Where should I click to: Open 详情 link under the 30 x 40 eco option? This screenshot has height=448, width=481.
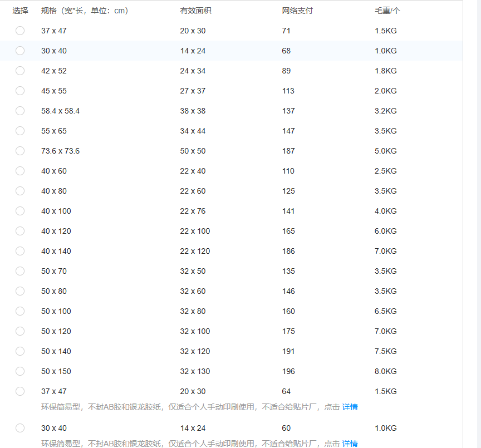pyautogui.click(x=350, y=444)
